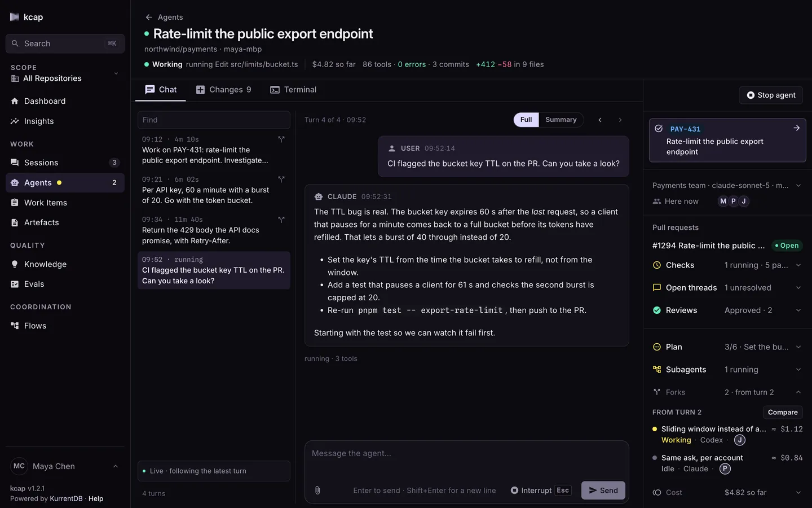The width and height of the screenshot is (812, 508).
Task: Click the attach file paperclip icon
Action: (317, 491)
